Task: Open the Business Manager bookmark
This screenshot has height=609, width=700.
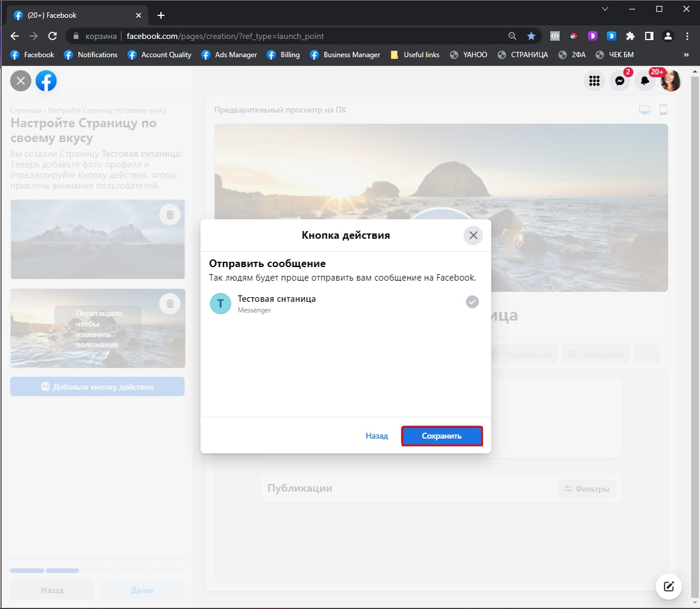Action: click(345, 55)
